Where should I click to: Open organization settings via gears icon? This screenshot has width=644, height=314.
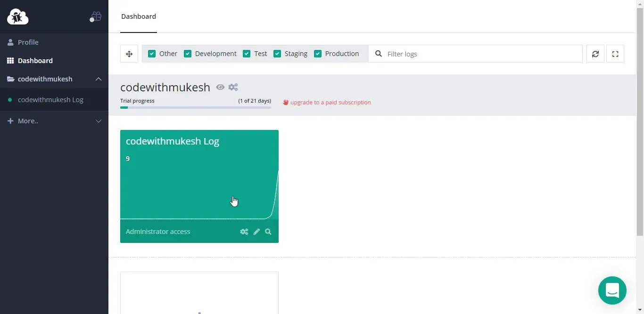point(233,87)
